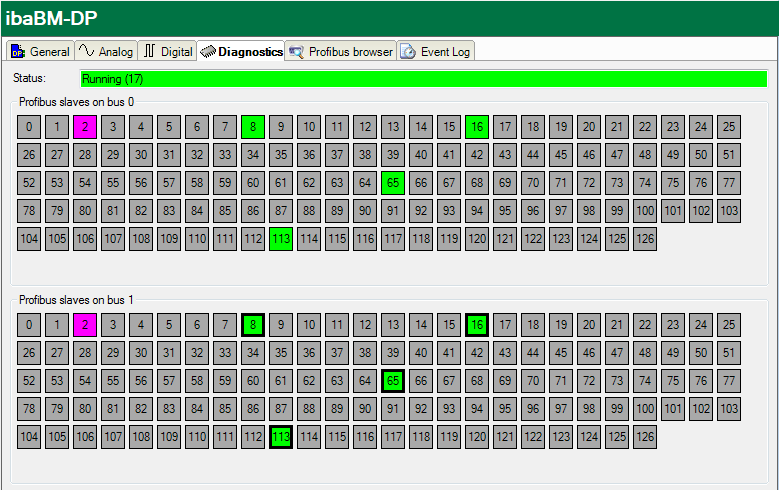
Task: Click slave 0 on bus 1
Action: (x=29, y=325)
